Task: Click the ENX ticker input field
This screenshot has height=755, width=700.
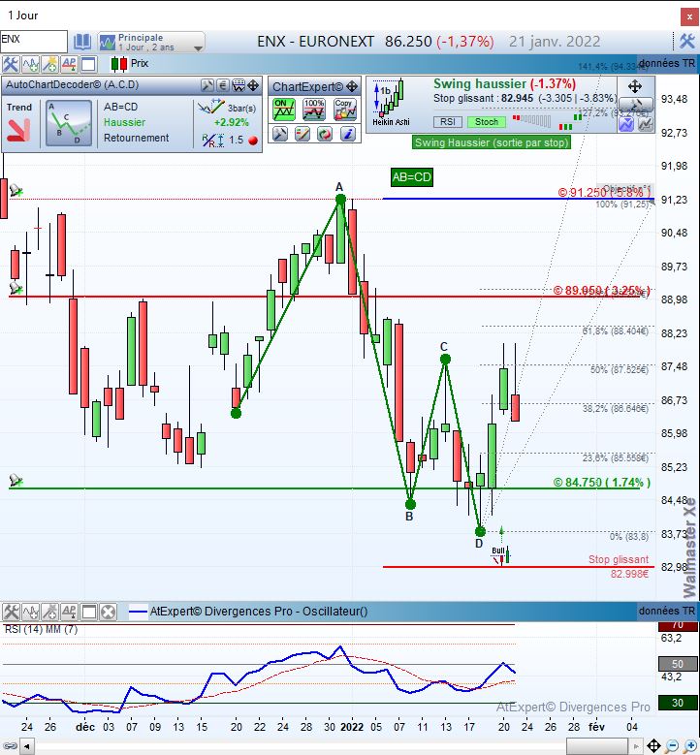Action: click(33, 41)
